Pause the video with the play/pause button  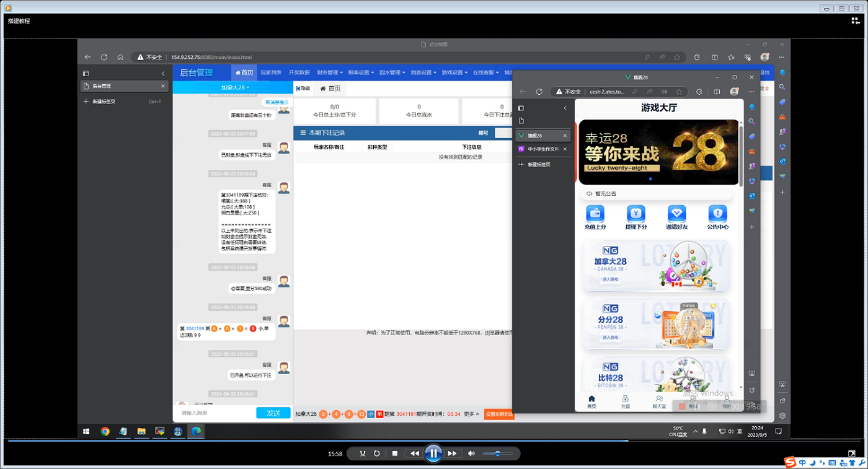[x=433, y=454]
